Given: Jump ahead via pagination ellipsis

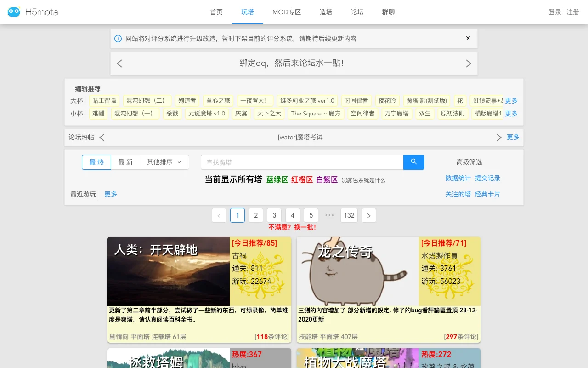Looking at the screenshot, I should [329, 215].
